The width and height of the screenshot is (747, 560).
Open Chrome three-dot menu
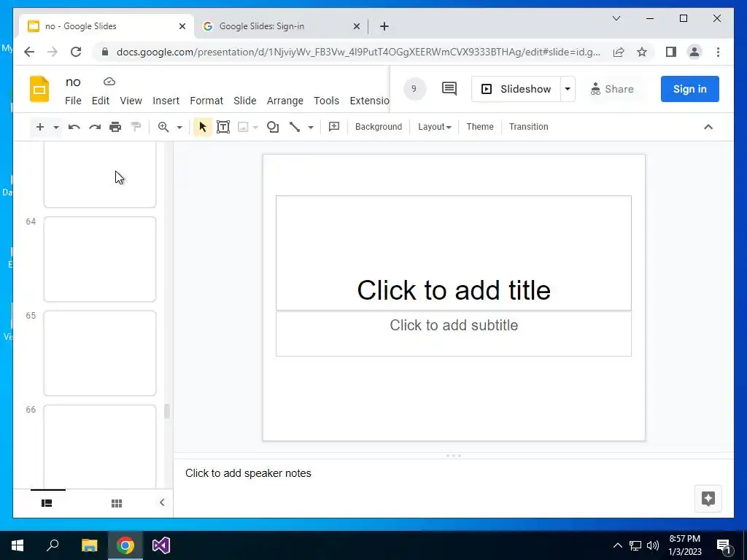click(x=718, y=52)
